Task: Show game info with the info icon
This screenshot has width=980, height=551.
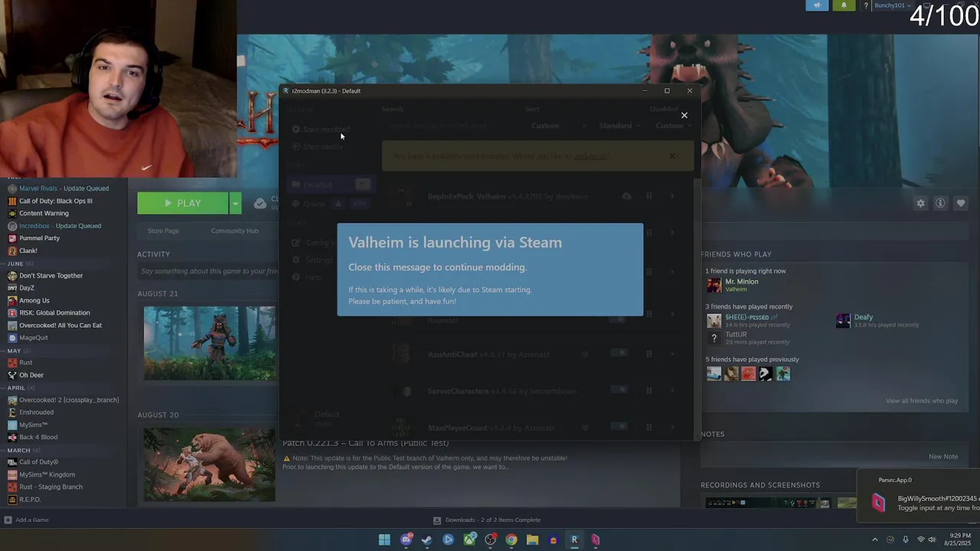Action: [940, 203]
